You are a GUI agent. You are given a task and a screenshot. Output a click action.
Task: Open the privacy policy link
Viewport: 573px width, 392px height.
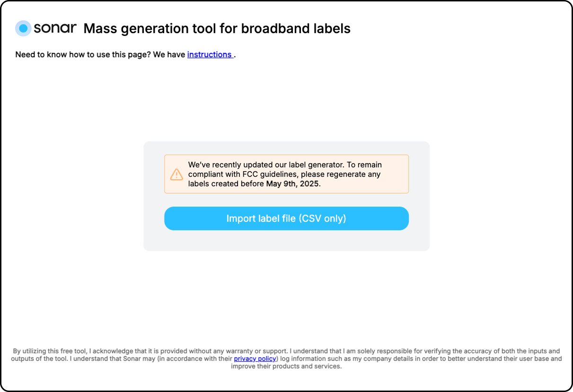[255, 359]
